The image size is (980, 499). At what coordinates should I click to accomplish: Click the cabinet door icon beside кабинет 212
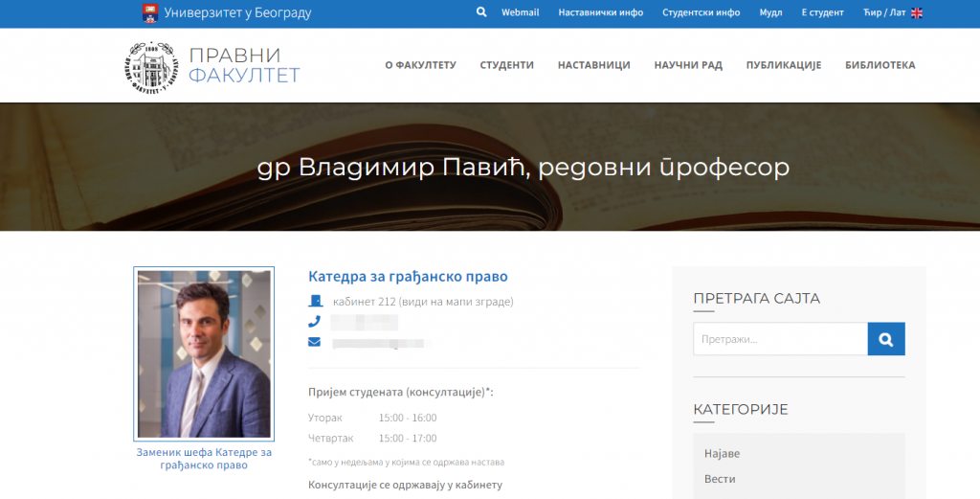tap(314, 302)
